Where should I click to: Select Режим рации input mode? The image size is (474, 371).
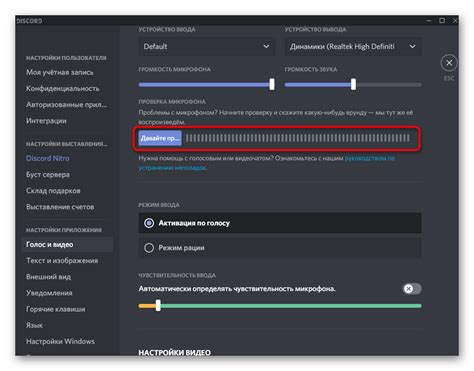(280, 248)
